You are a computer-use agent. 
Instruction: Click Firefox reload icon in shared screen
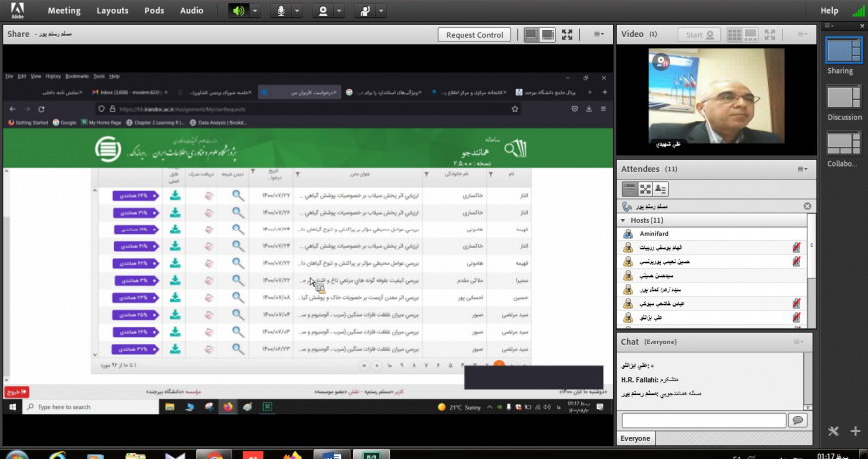tap(41, 109)
